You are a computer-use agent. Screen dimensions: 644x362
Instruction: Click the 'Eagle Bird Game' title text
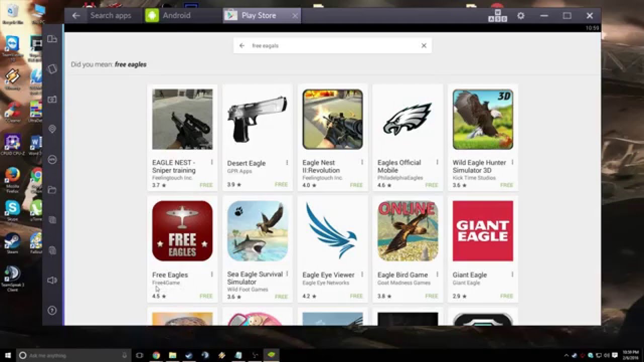tap(403, 275)
